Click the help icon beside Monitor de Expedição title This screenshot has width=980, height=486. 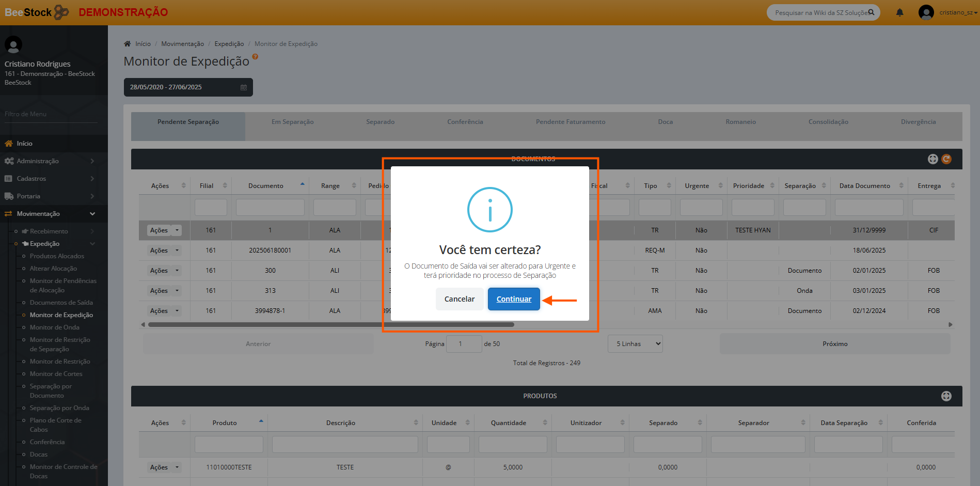click(255, 57)
